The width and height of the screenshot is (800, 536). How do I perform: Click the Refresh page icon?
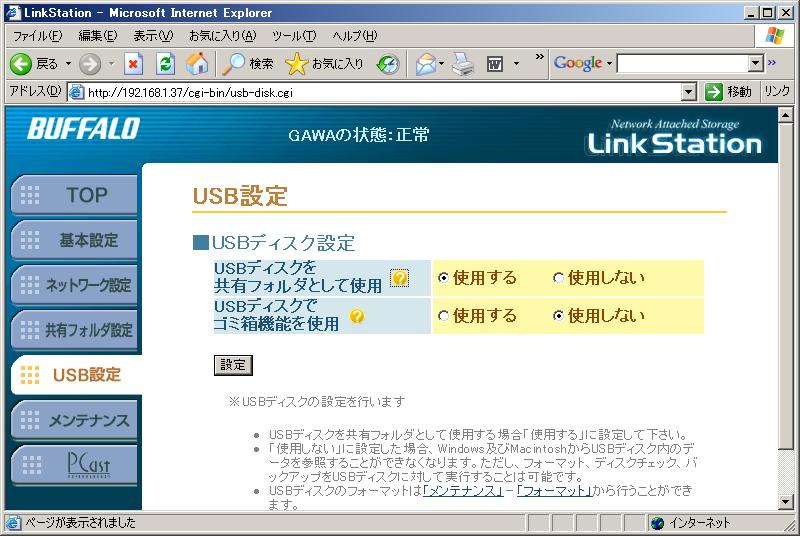tap(166, 64)
